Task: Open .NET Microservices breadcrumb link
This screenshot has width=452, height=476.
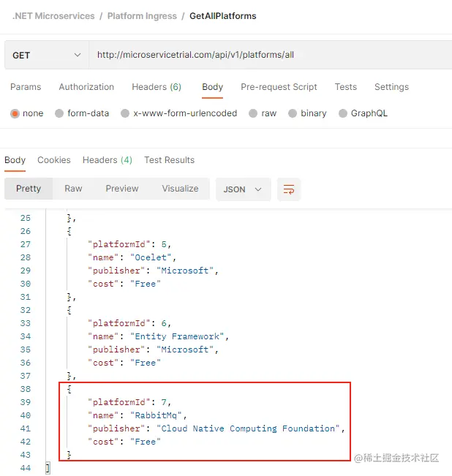Action: (53, 16)
